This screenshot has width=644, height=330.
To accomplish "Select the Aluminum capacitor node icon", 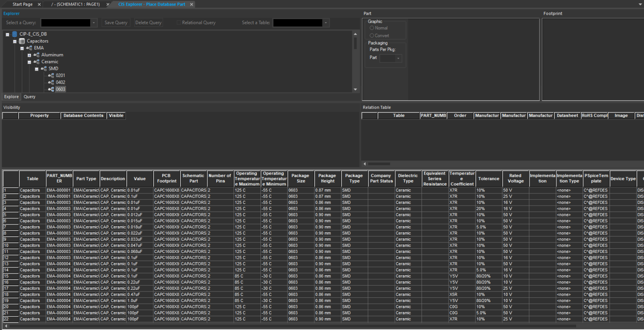I will [36, 55].
